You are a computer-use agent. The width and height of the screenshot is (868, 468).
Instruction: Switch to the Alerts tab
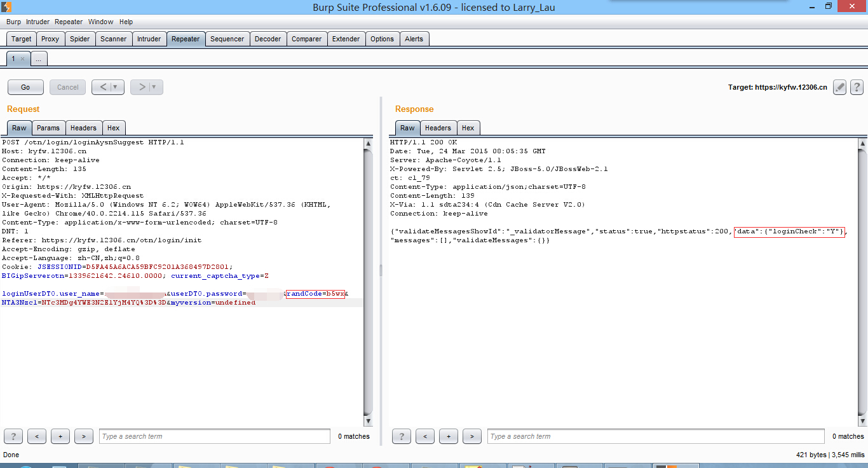click(414, 39)
